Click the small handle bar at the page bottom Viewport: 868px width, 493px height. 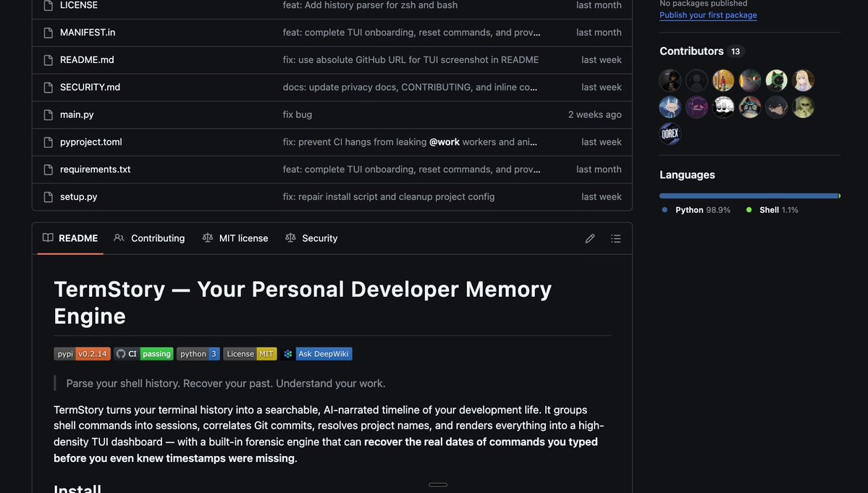tap(438, 485)
